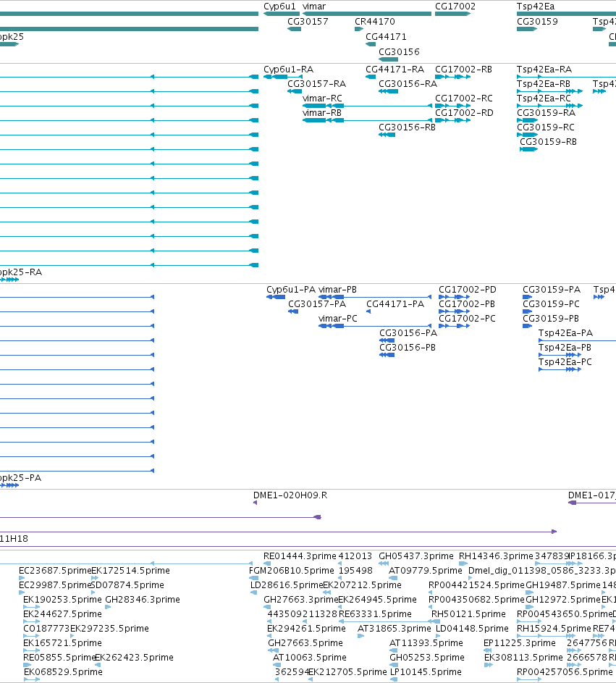The image size is (616, 683).
Task: Click the Cyp6u1 gene label
Action: click(279, 7)
